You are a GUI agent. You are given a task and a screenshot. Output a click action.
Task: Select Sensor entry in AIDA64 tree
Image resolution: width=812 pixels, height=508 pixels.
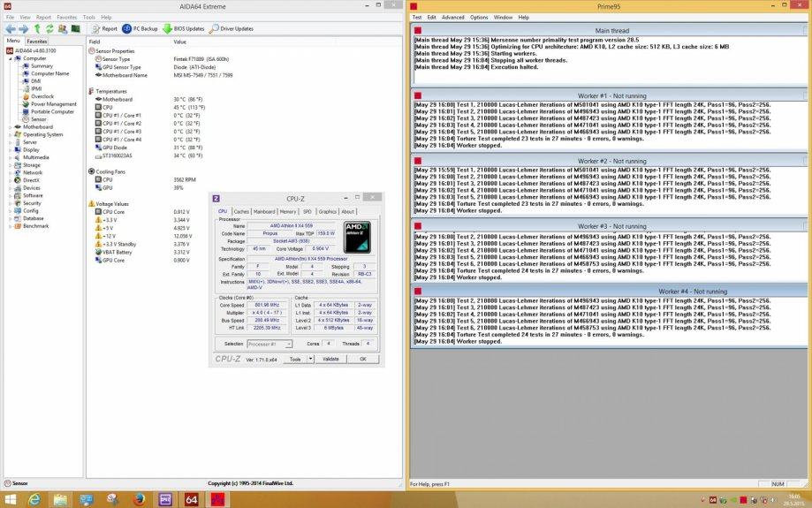(x=38, y=119)
